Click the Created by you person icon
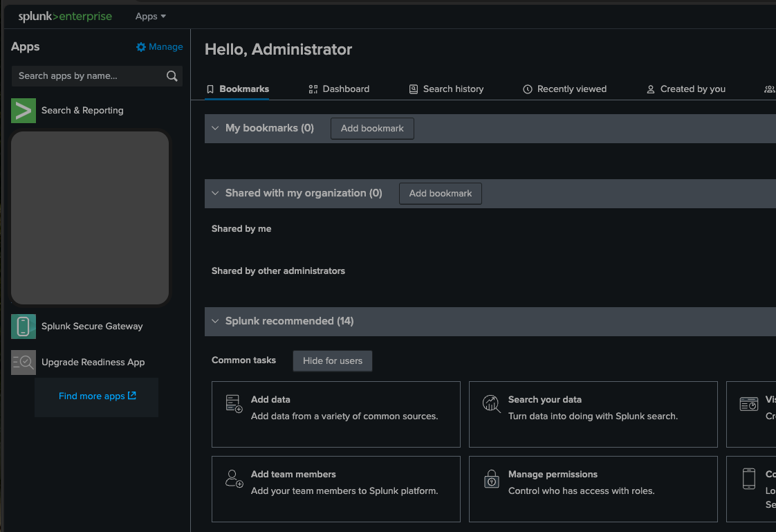Viewport: 776px width, 532px height. click(x=651, y=89)
